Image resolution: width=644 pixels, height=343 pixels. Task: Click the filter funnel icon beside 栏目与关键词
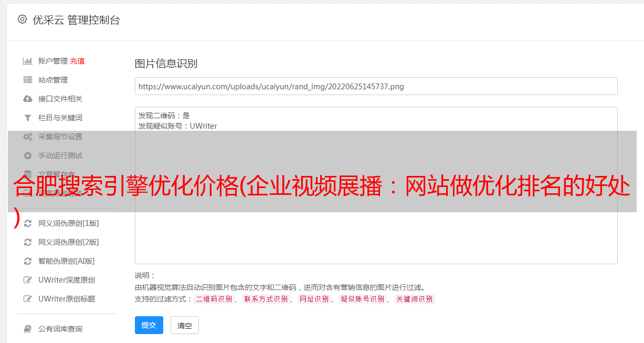click(x=28, y=118)
